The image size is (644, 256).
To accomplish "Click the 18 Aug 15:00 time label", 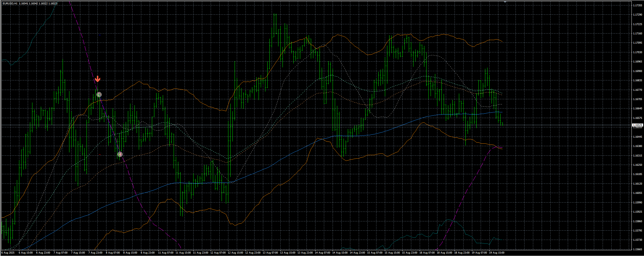I will tap(444, 253).
